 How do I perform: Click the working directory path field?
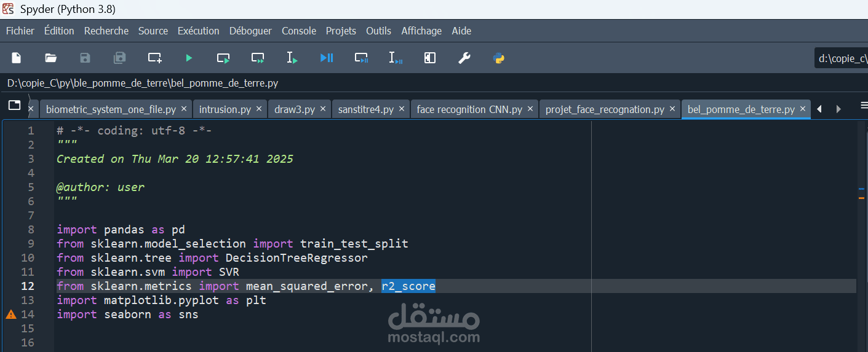coord(841,59)
